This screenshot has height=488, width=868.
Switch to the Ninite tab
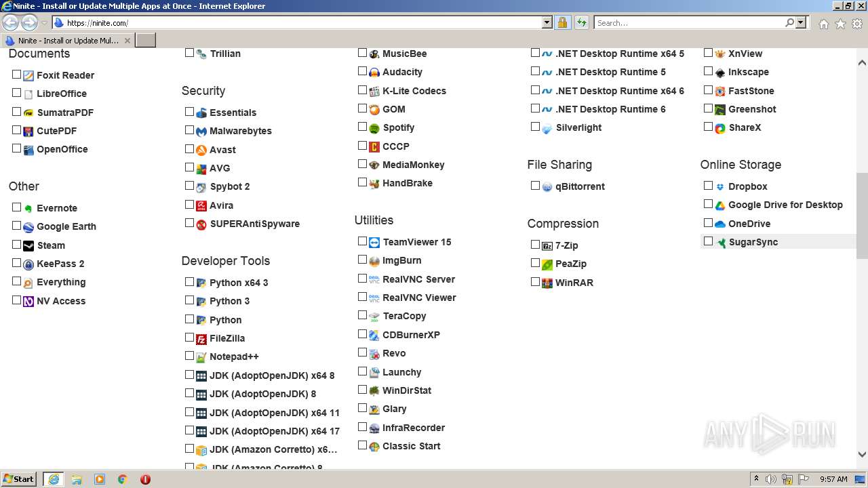(x=67, y=41)
